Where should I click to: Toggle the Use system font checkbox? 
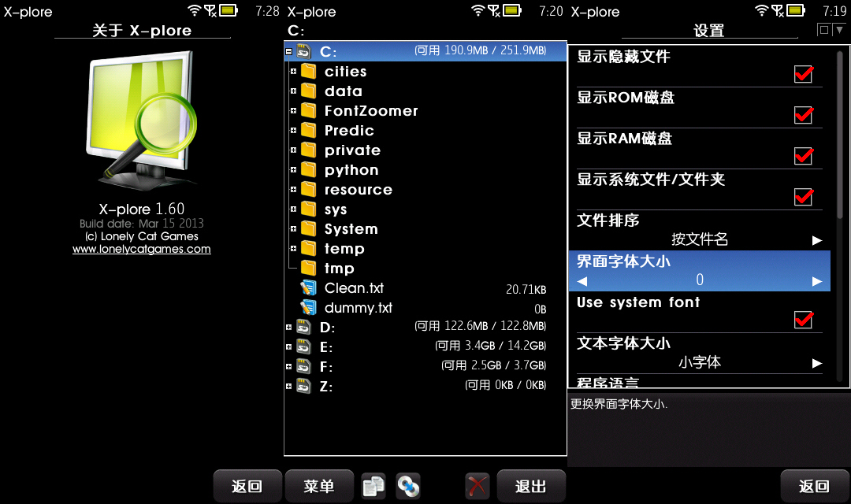803,320
